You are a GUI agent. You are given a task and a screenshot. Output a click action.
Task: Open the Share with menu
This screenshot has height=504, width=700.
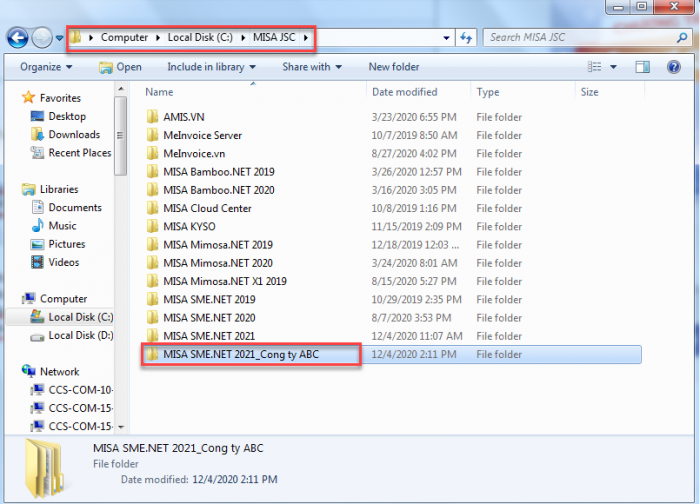point(311,67)
